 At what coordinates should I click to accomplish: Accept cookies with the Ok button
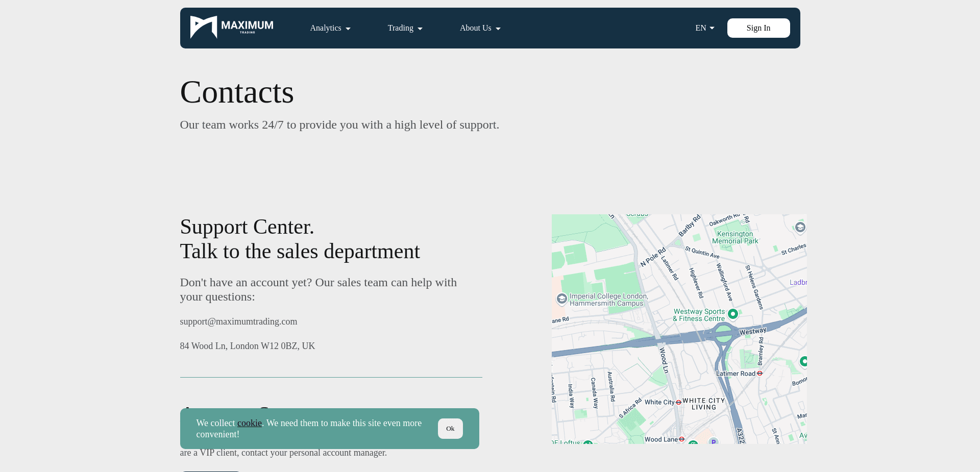pyautogui.click(x=450, y=429)
